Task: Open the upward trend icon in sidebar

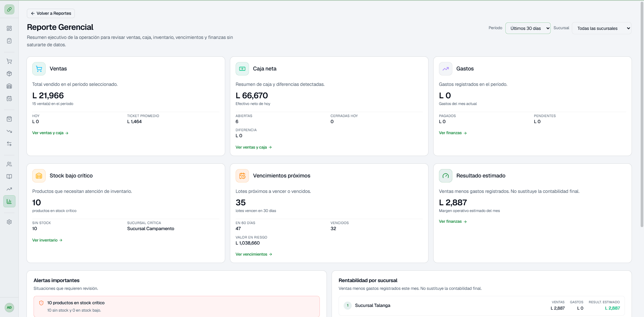Action: pos(9,189)
